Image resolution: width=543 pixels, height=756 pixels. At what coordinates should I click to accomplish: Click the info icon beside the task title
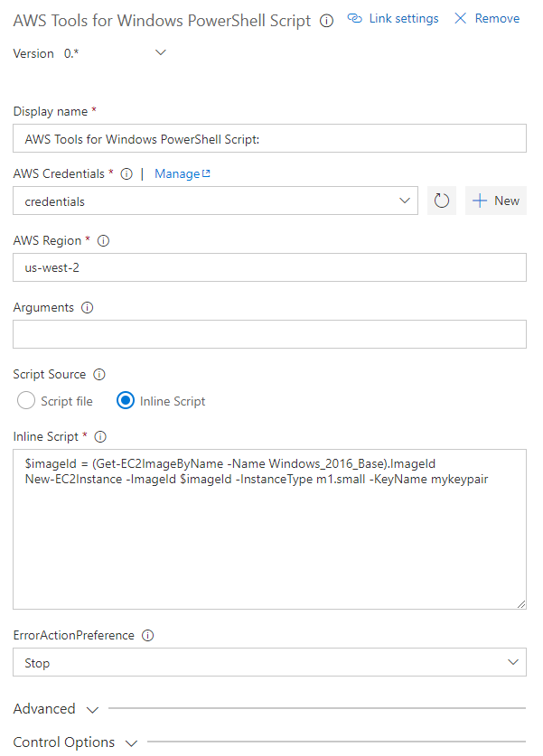coord(326,21)
